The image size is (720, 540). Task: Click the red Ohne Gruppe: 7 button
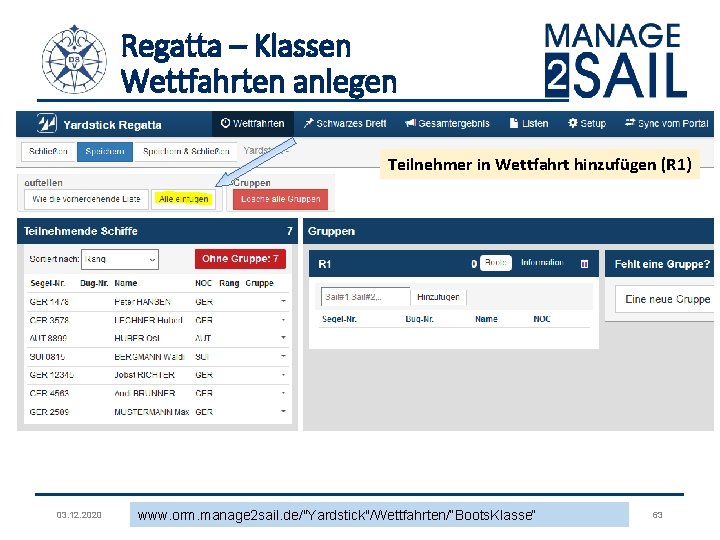(x=240, y=259)
